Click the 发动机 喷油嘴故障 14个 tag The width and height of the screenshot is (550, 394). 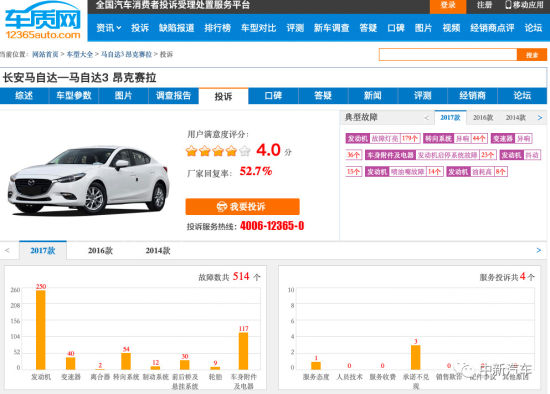tap(404, 172)
